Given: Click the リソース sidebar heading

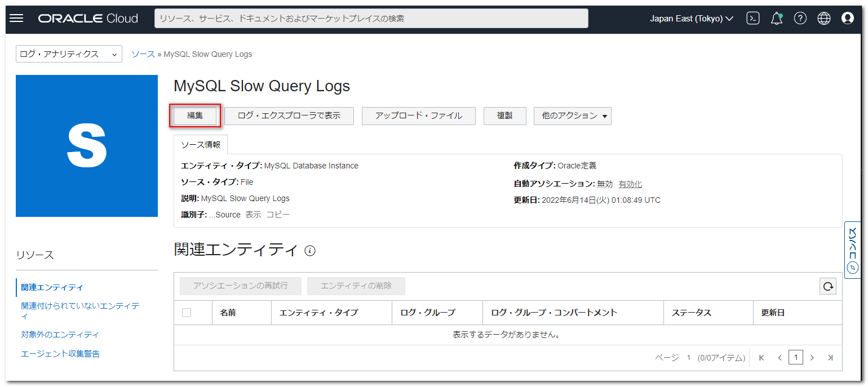Looking at the screenshot, I should (x=35, y=255).
